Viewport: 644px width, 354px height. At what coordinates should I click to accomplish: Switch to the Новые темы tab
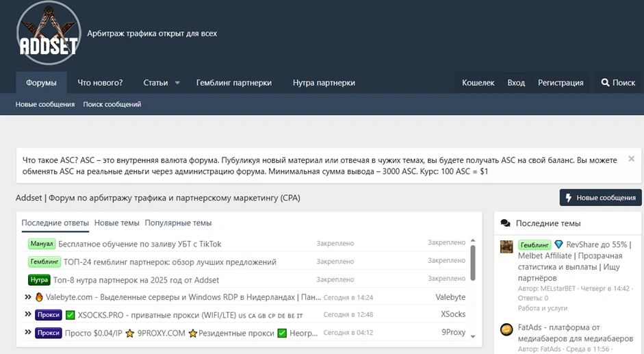(x=116, y=223)
